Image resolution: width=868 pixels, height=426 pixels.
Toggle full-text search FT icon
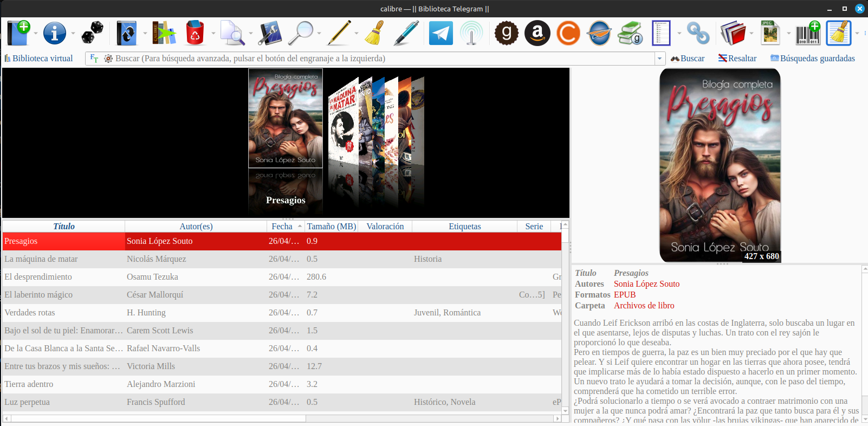coord(94,58)
